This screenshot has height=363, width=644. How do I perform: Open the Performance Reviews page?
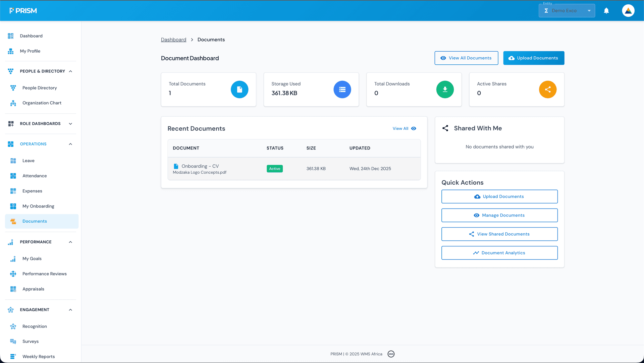tap(44, 274)
